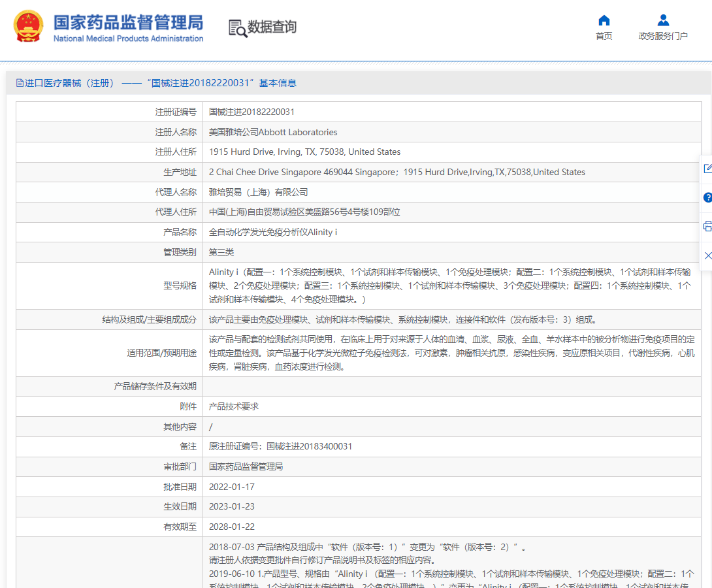Image resolution: width=712 pixels, height=588 pixels.
Task: Select expiry date 2028-01-22
Action: pyautogui.click(x=232, y=527)
